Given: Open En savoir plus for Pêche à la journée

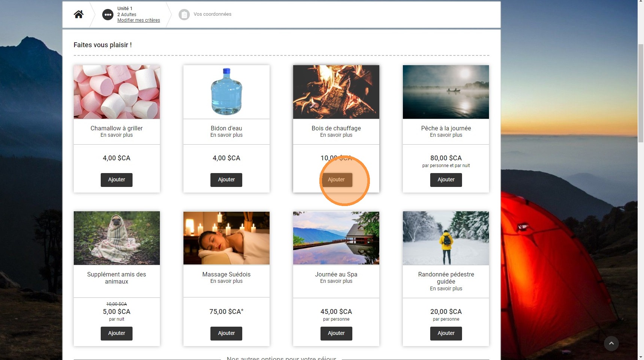Looking at the screenshot, I should click(446, 135).
